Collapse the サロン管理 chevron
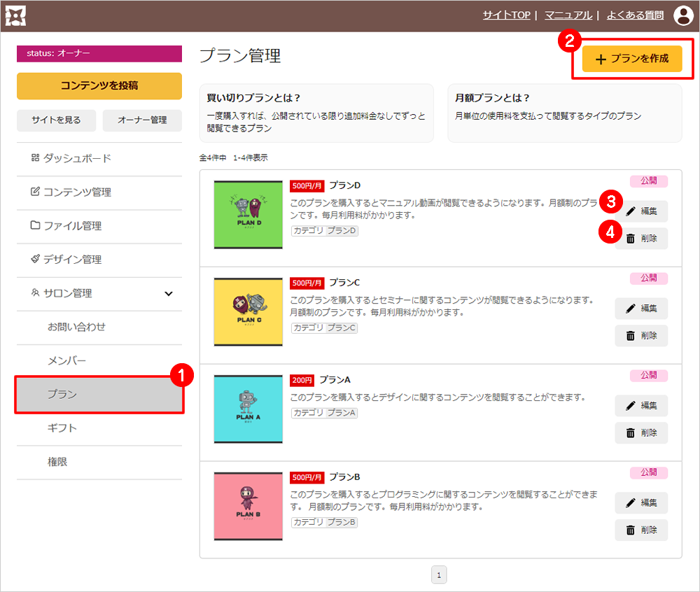Viewport: 700px width, 592px height. (168, 294)
